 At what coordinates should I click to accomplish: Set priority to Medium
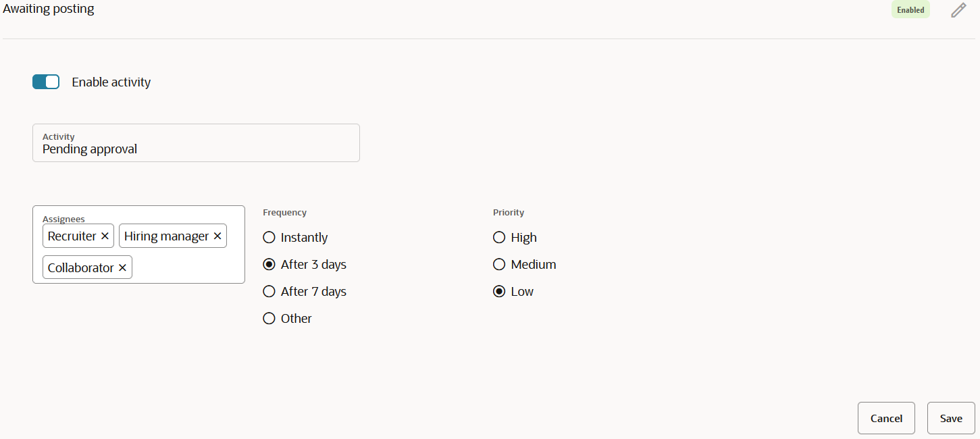(x=499, y=265)
